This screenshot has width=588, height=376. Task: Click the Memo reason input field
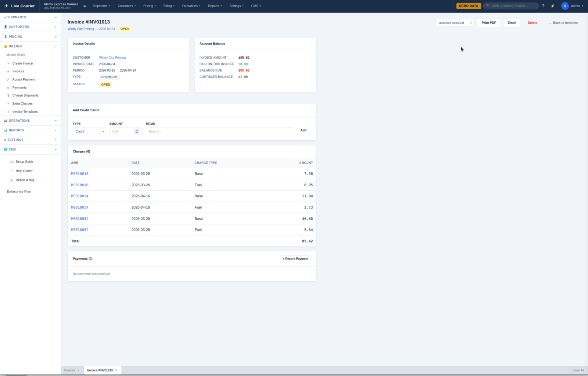point(219,131)
